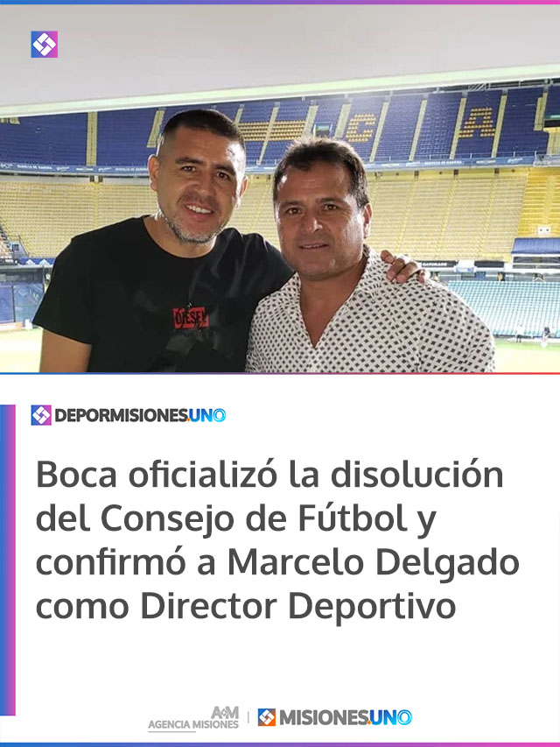The width and height of the screenshot is (560, 747).
Task: Click the headline line 'Boca oficializó la disolución'
Action: pos(269,475)
